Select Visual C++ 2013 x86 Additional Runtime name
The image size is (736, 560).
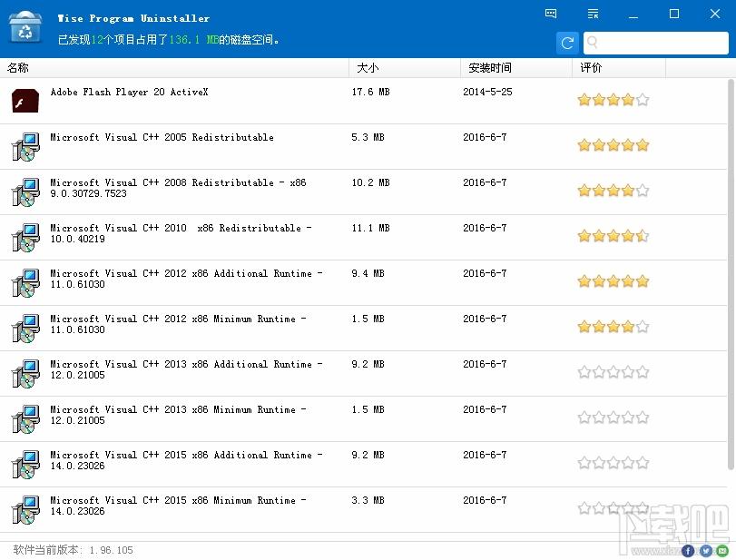[x=186, y=369]
